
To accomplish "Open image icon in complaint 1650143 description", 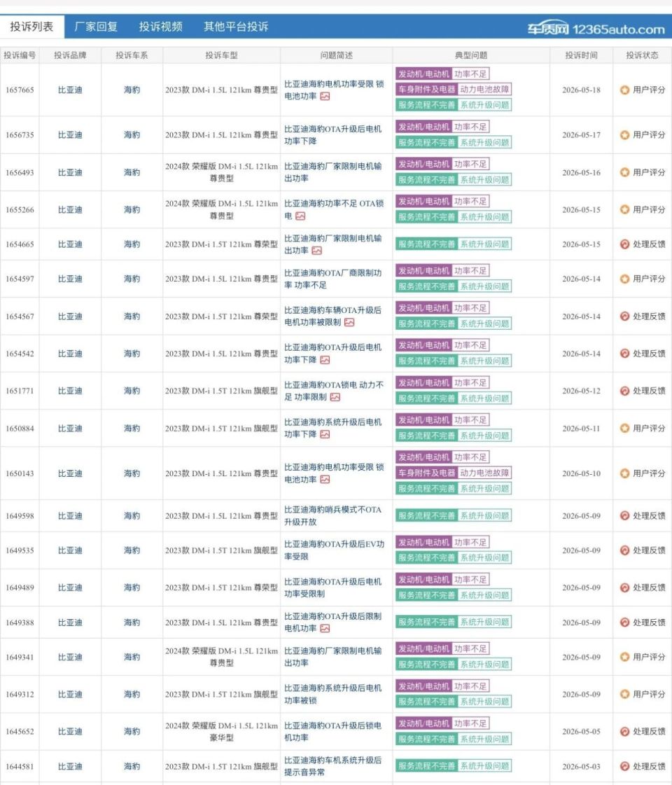I will click(x=325, y=480).
